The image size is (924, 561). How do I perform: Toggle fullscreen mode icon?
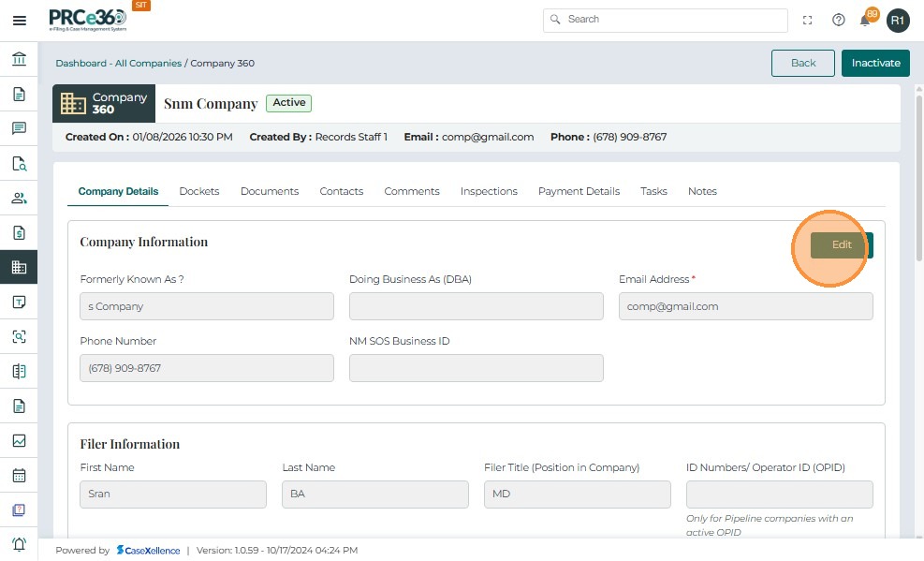[808, 20]
